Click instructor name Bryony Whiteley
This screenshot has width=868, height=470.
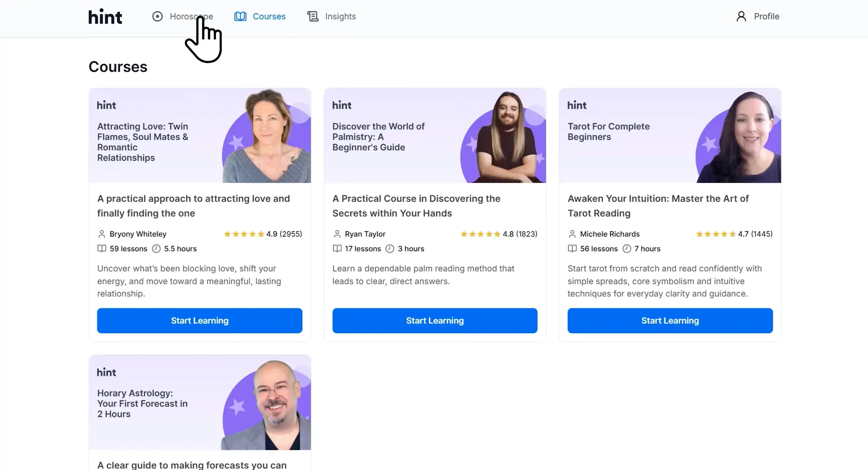point(138,234)
